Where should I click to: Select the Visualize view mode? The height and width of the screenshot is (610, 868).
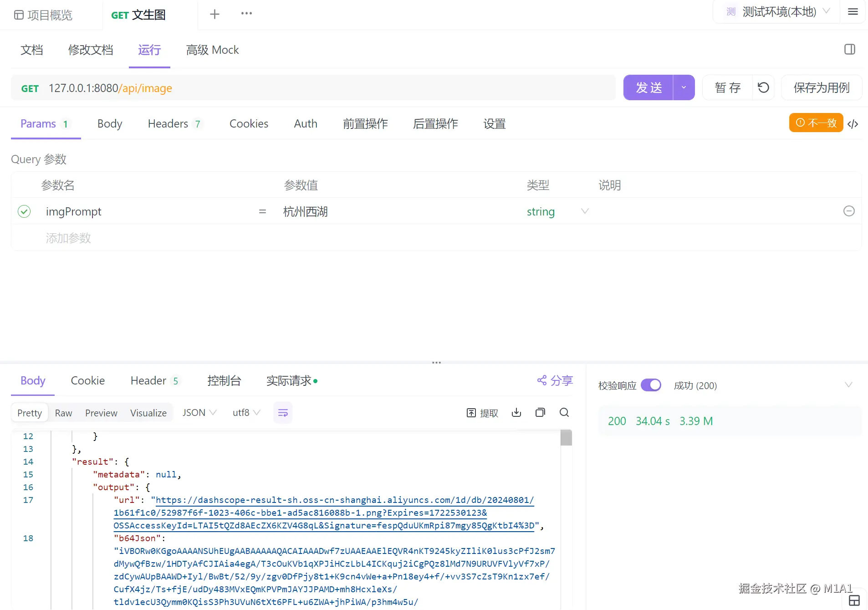click(148, 413)
